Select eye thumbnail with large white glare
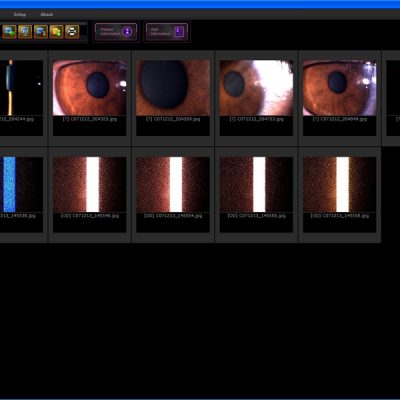Screen dimensions: 400x400 (x=256, y=88)
